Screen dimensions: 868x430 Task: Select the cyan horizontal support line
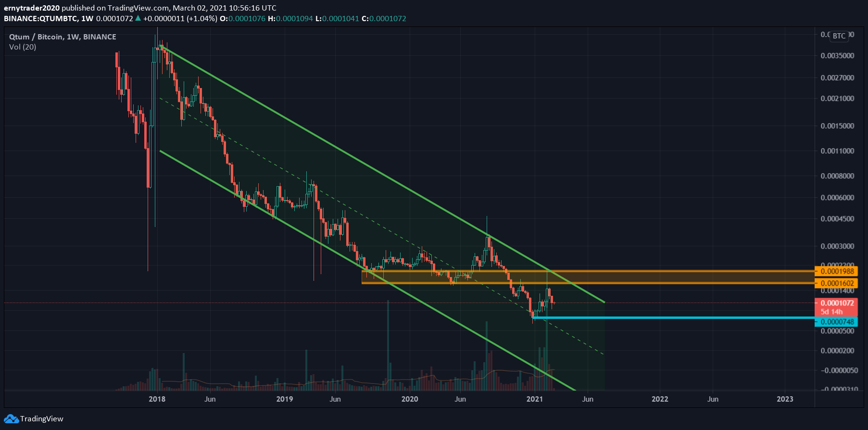[673, 318]
